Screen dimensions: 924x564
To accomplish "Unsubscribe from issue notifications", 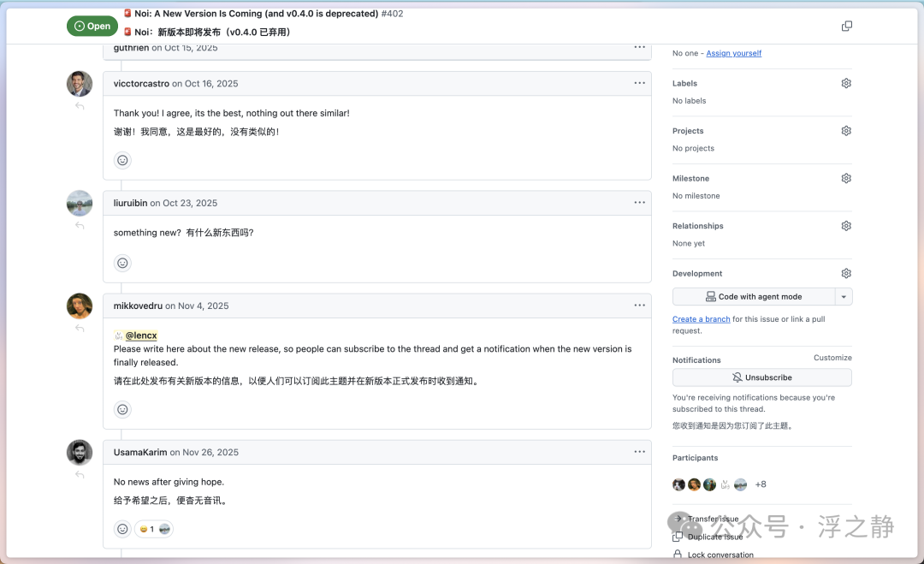I will (x=762, y=377).
